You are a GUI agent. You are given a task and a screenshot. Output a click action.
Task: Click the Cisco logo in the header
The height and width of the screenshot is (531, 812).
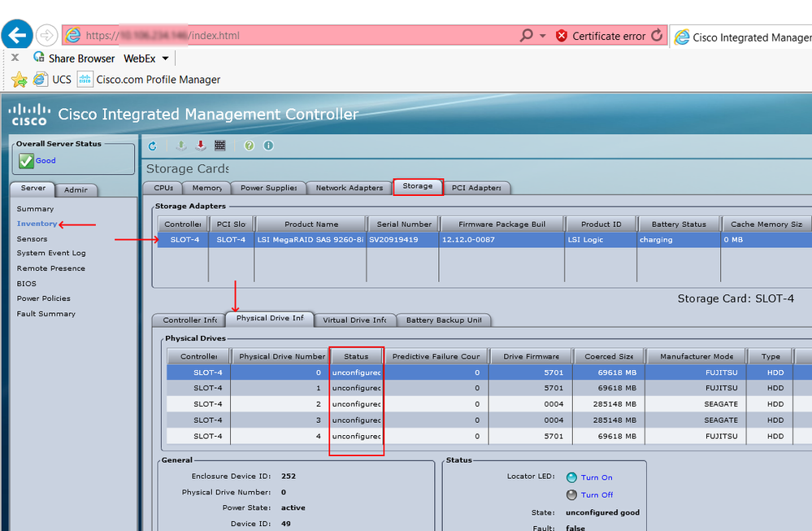pos(29,115)
